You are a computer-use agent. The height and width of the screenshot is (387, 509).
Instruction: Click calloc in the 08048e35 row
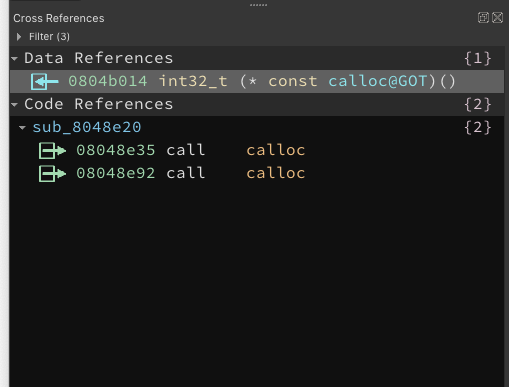coord(276,150)
